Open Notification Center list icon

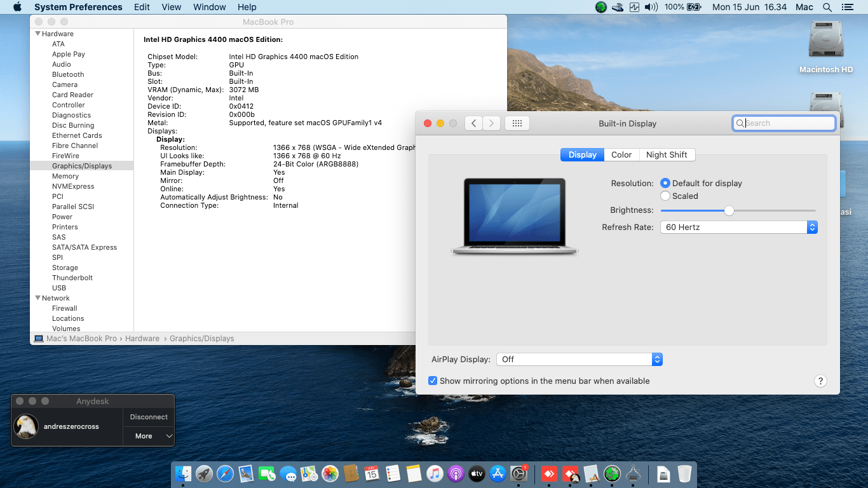847,7
